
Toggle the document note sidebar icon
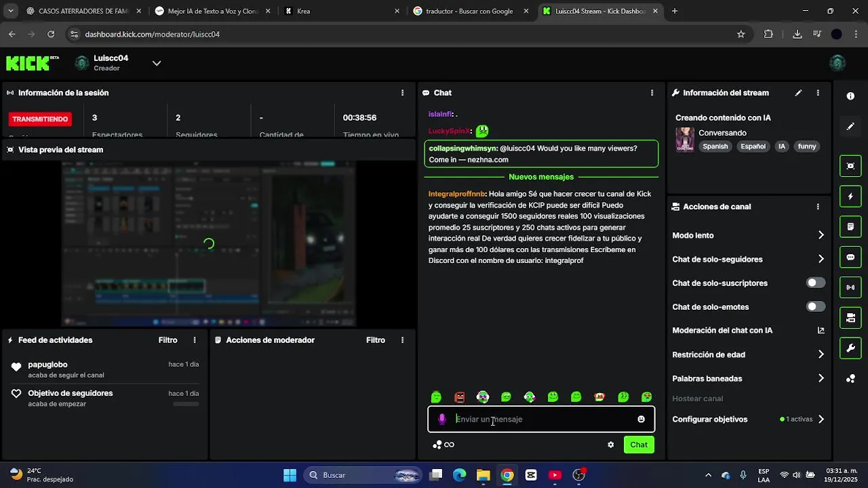pyautogui.click(x=850, y=226)
